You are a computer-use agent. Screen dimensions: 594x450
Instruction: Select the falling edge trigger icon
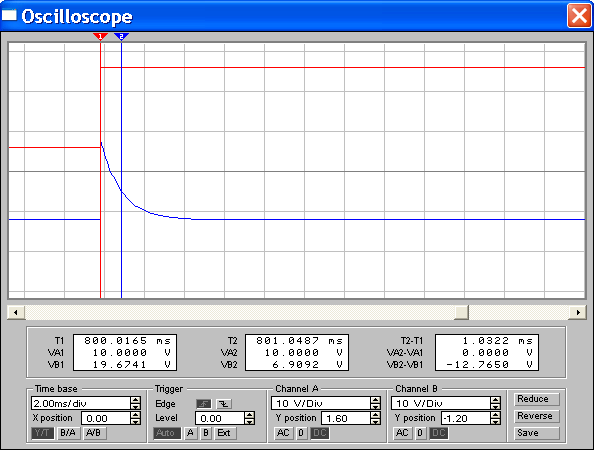(224, 404)
